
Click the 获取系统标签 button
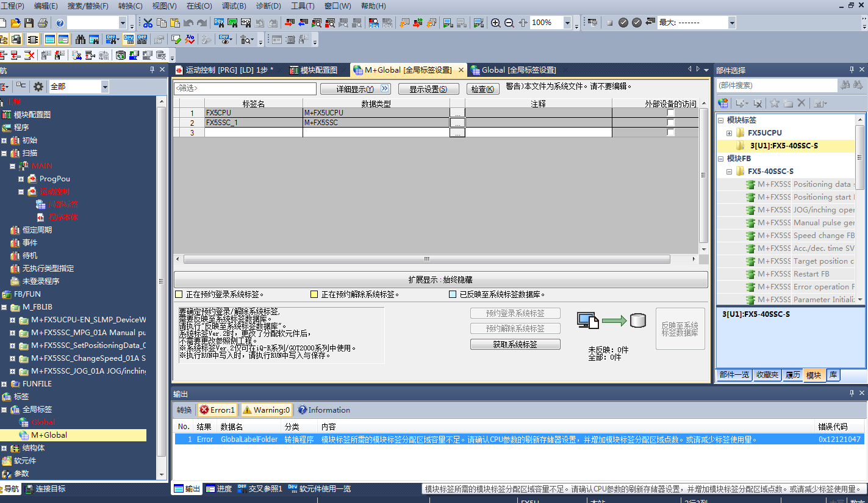pyautogui.click(x=515, y=344)
